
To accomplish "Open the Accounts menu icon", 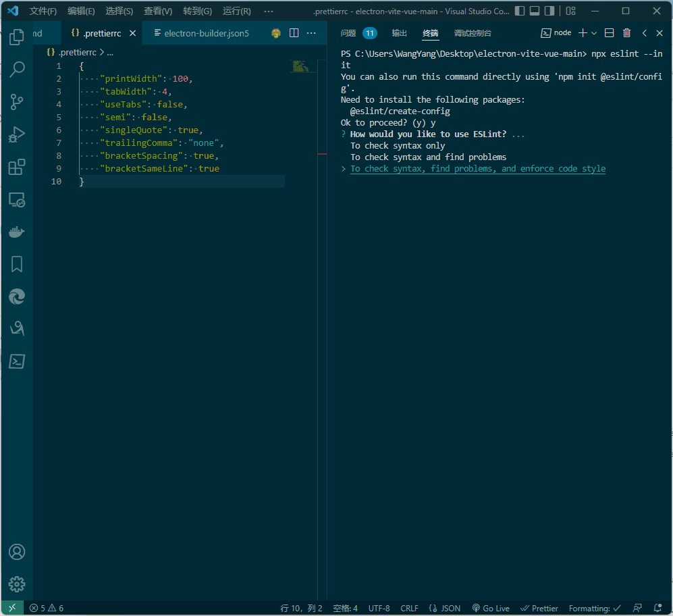I will [x=17, y=552].
